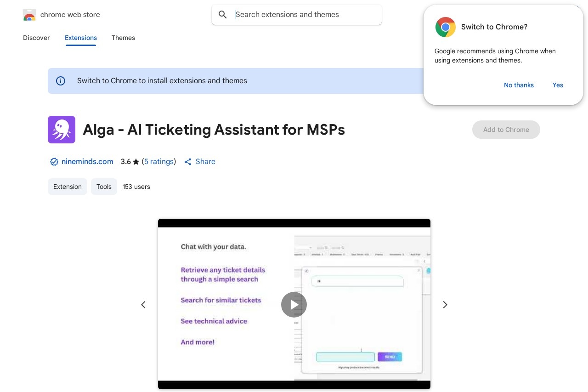Click the star icon beside the 3.6 rating

click(x=136, y=162)
